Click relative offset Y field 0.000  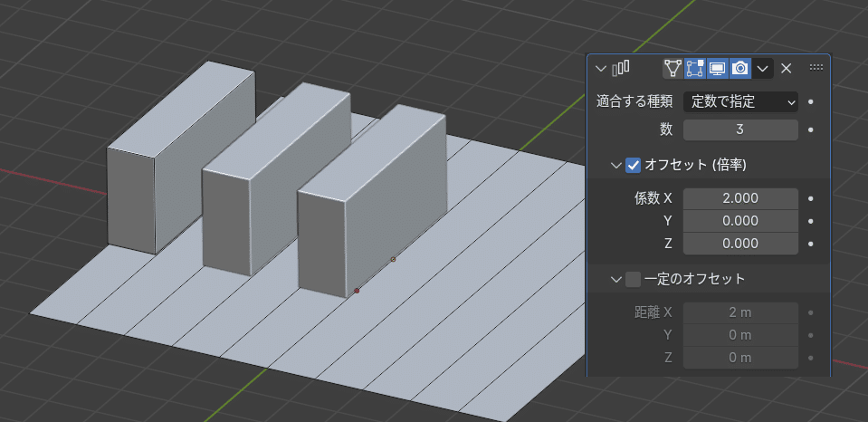(x=740, y=221)
